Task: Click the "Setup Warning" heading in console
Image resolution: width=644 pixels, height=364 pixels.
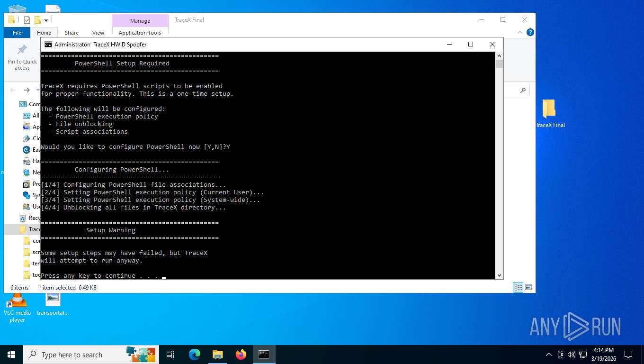Action: [x=111, y=230]
